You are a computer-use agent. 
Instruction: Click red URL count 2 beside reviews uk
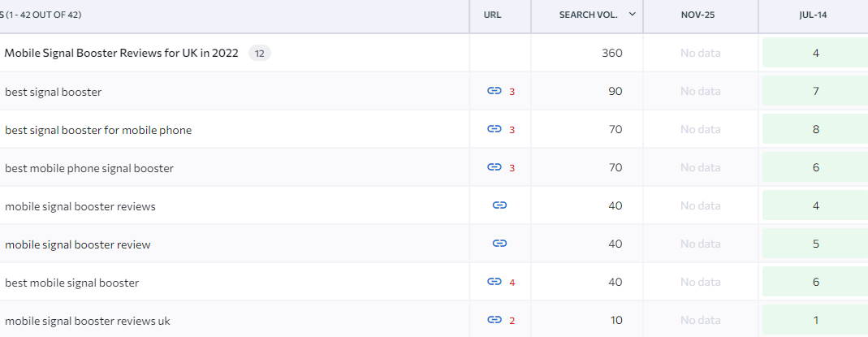pos(512,321)
